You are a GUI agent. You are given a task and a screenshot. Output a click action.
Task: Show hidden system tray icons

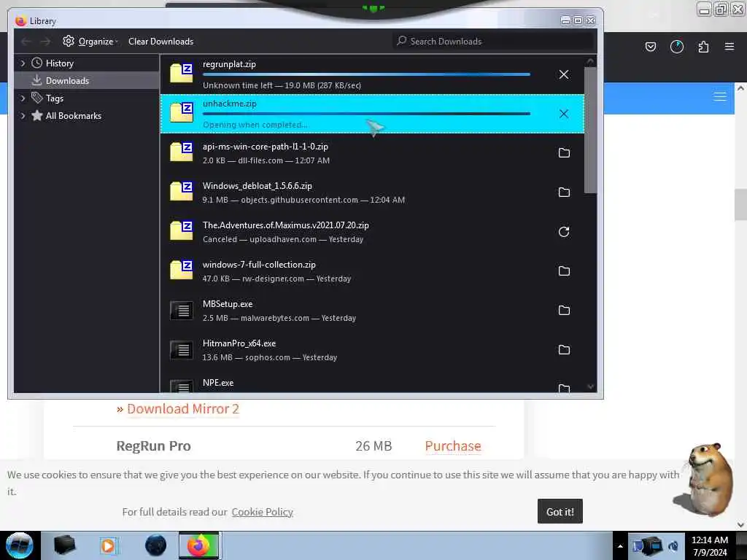point(620,546)
